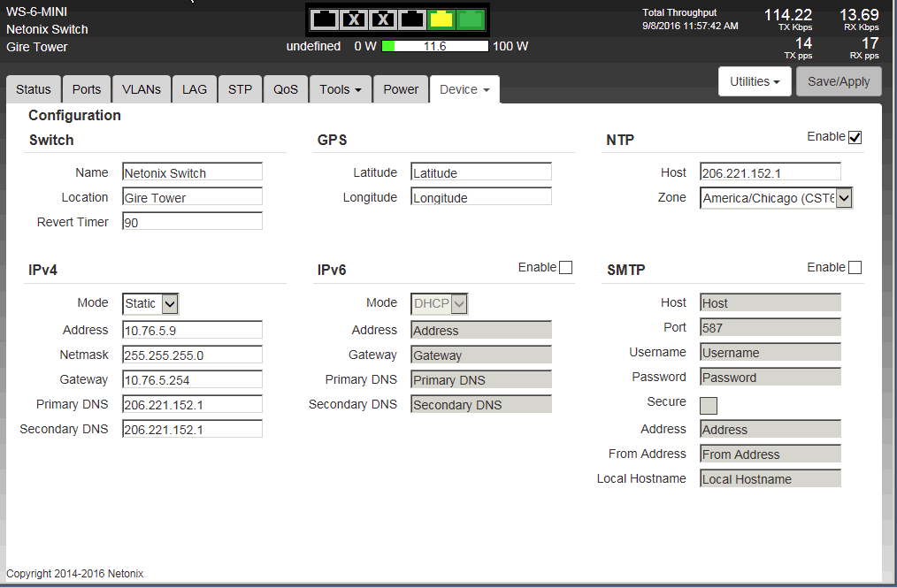Switch to the VLANs tab
The height and width of the screenshot is (588, 897).
(142, 89)
